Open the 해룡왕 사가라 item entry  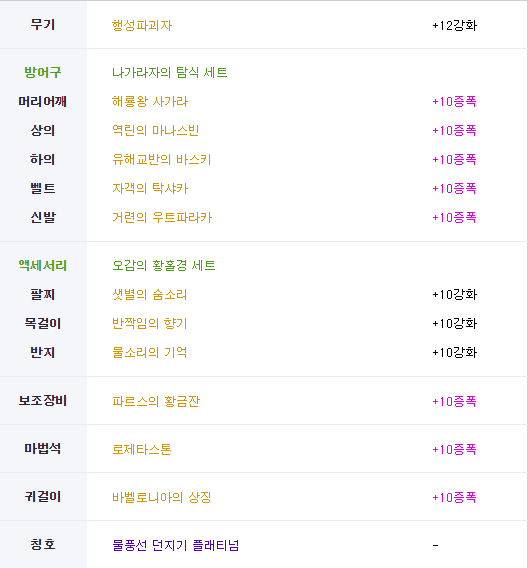point(150,101)
